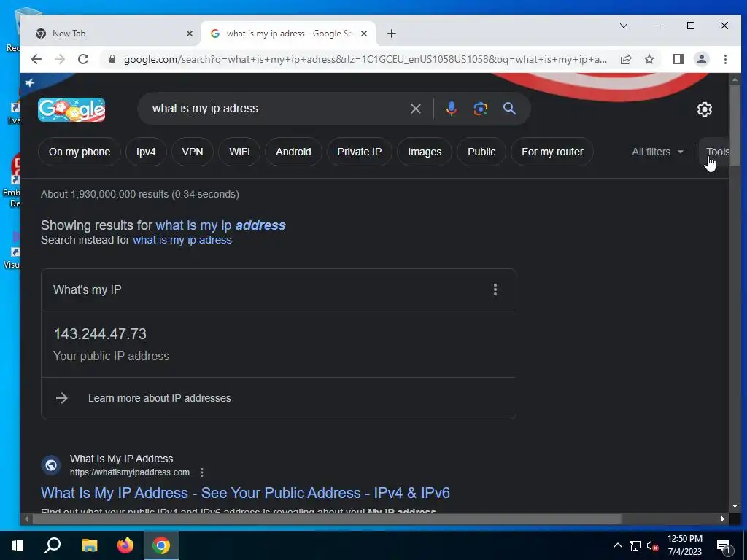Image resolution: width=747 pixels, height=560 pixels.
Task: Share this page from the address bar
Action: [x=625, y=59]
